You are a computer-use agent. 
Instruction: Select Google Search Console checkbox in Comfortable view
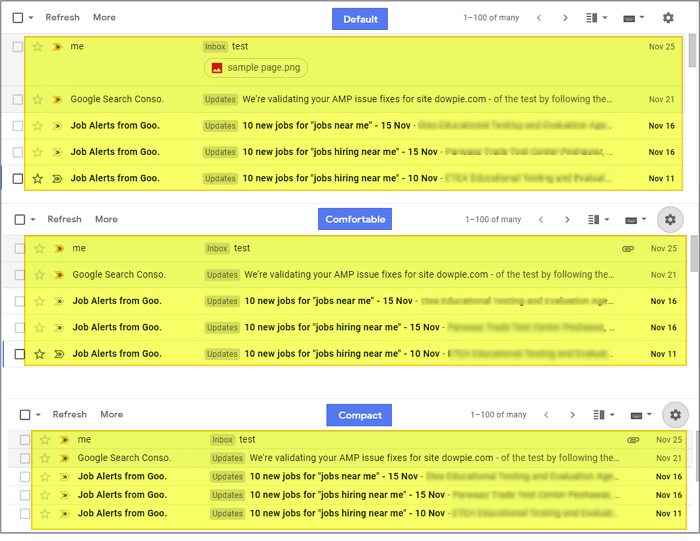pyautogui.click(x=20, y=275)
